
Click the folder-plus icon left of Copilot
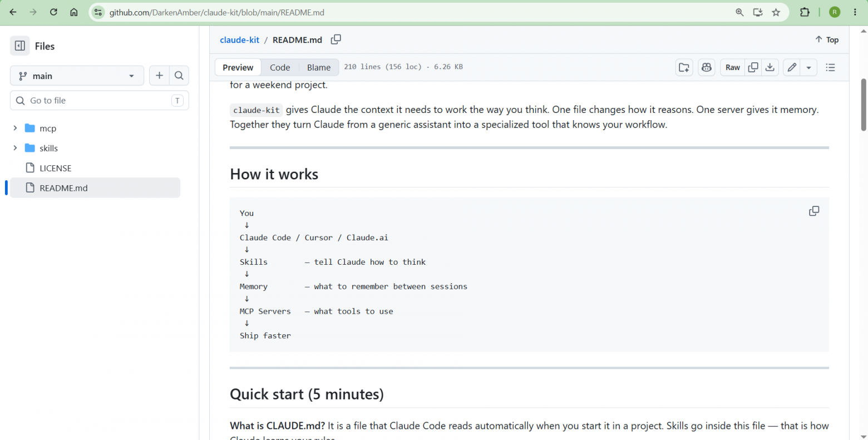684,67
